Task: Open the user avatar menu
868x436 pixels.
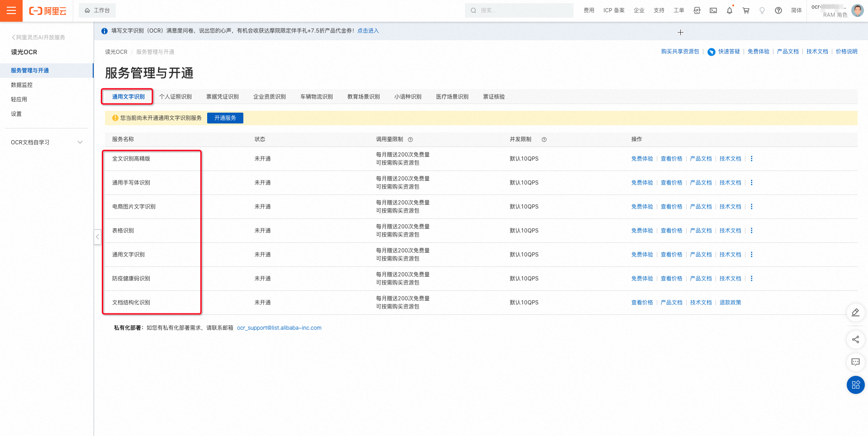Action: pyautogui.click(x=857, y=10)
